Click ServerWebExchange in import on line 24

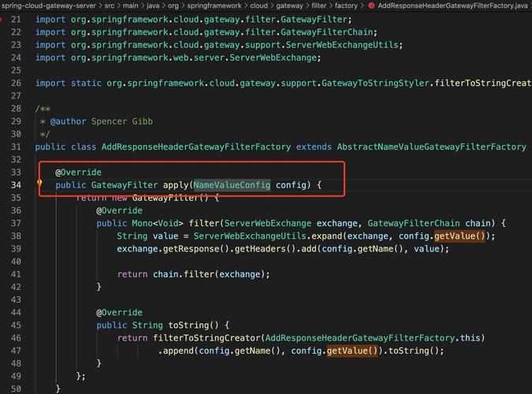point(273,58)
